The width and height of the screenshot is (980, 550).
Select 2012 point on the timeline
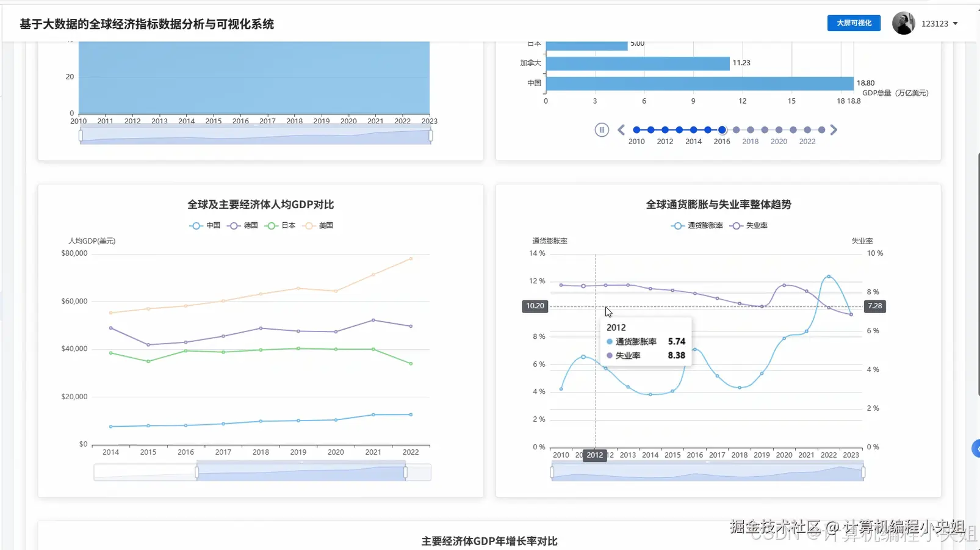pos(665,130)
